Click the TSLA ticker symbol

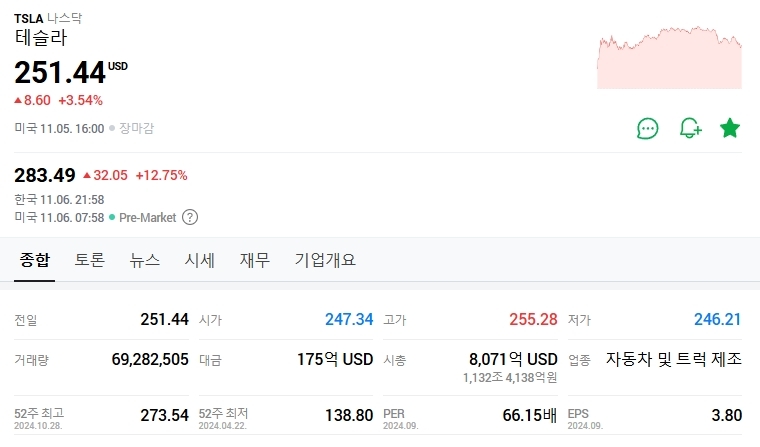coord(29,18)
